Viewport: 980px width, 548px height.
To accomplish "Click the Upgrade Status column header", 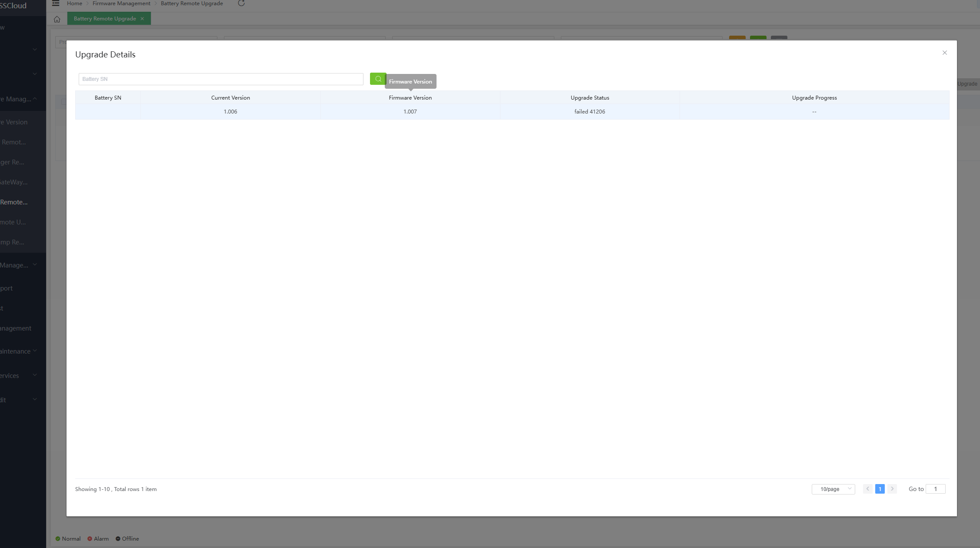I will (590, 98).
